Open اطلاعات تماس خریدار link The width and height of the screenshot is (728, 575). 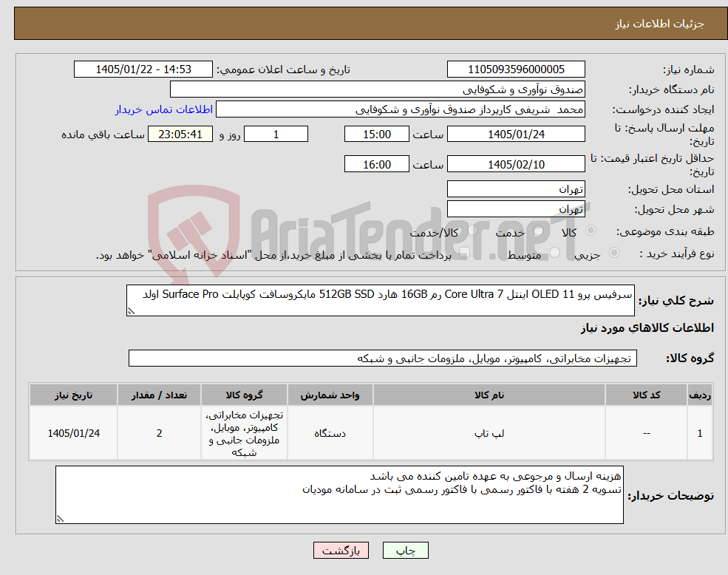[x=164, y=109]
